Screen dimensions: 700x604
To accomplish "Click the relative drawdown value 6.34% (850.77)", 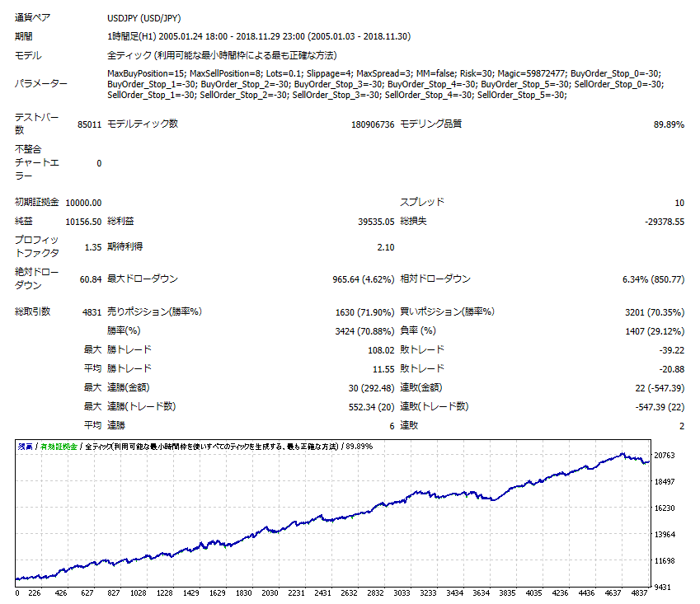I will (654, 279).
